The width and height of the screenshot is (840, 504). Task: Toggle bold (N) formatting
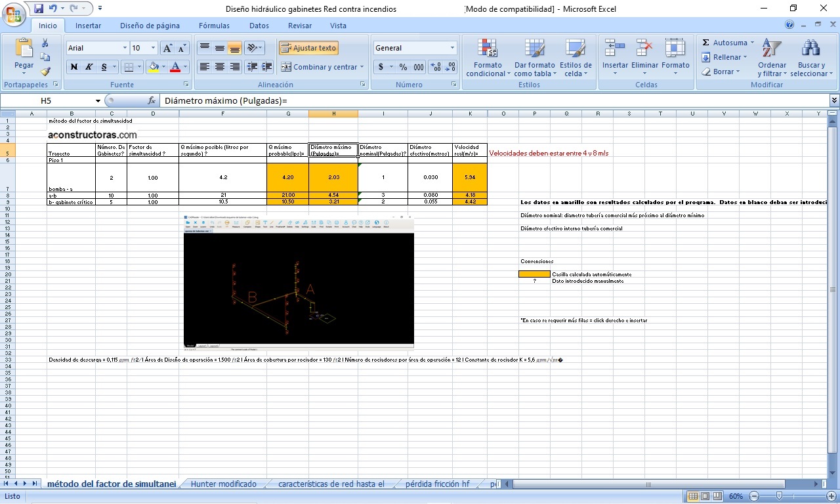(x=73, y=67)
